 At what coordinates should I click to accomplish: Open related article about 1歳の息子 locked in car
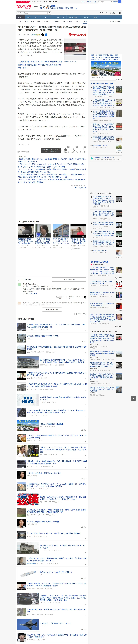[52, 160]
